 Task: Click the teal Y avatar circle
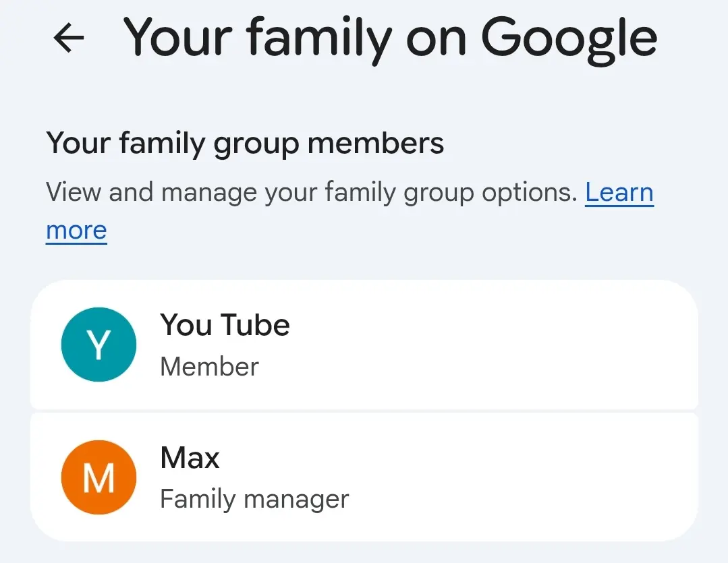click(99, 345)
